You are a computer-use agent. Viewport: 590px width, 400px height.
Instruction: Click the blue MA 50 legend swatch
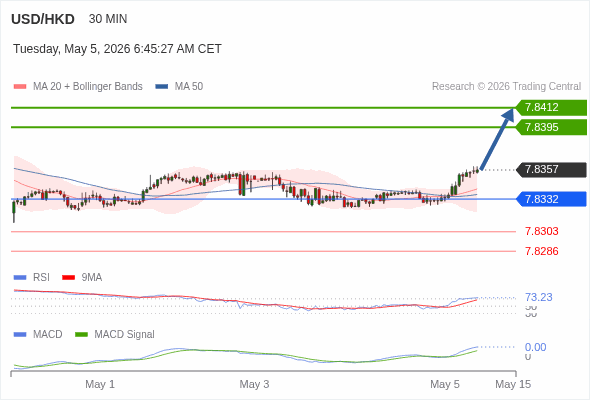coord(162,87)
